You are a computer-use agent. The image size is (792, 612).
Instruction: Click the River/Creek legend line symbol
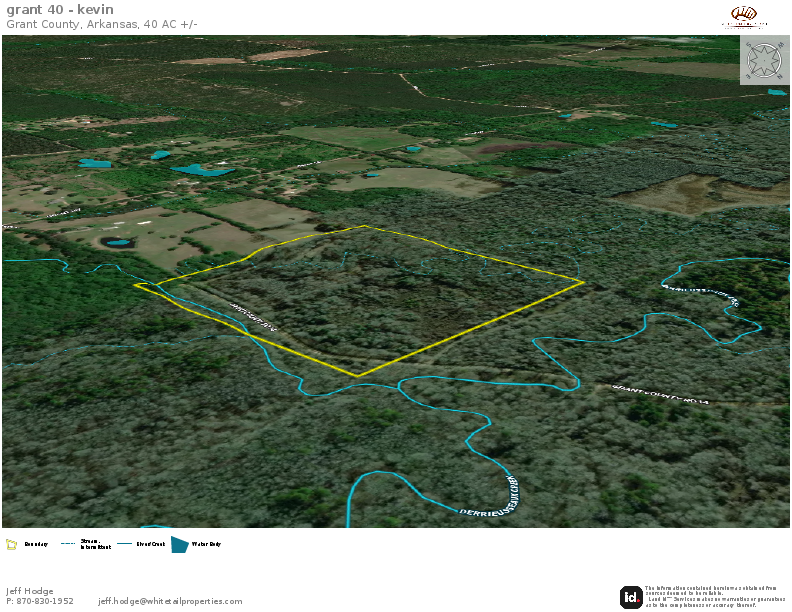(x=125, y=544)
